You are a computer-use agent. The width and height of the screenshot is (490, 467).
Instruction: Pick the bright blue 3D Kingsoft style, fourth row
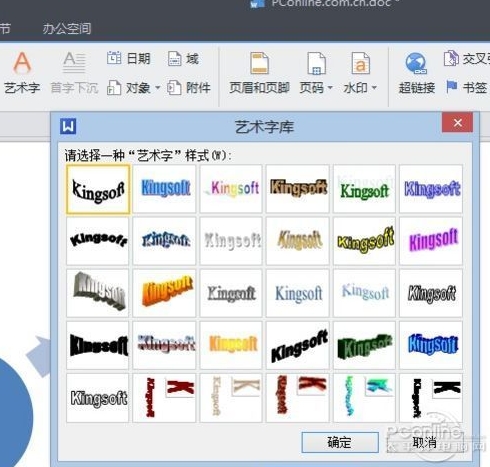pyautogui.click(x=431, y=345)
